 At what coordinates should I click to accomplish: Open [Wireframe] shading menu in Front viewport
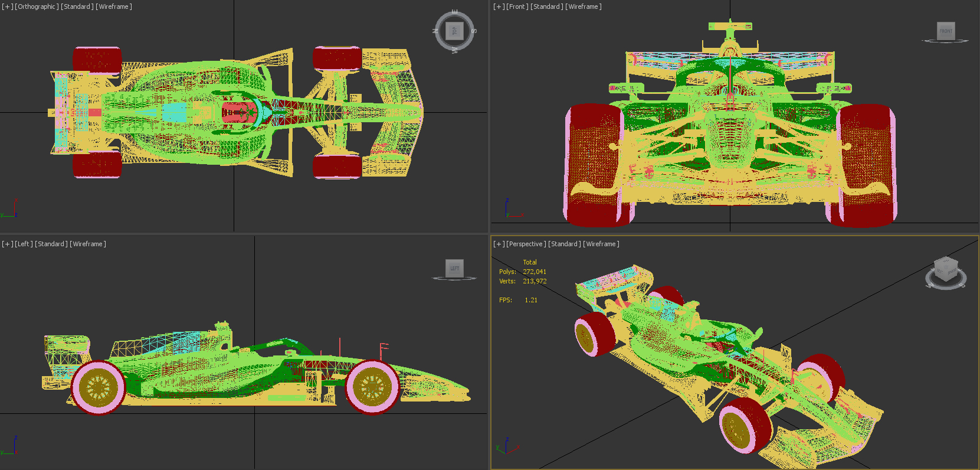(584, 6)
